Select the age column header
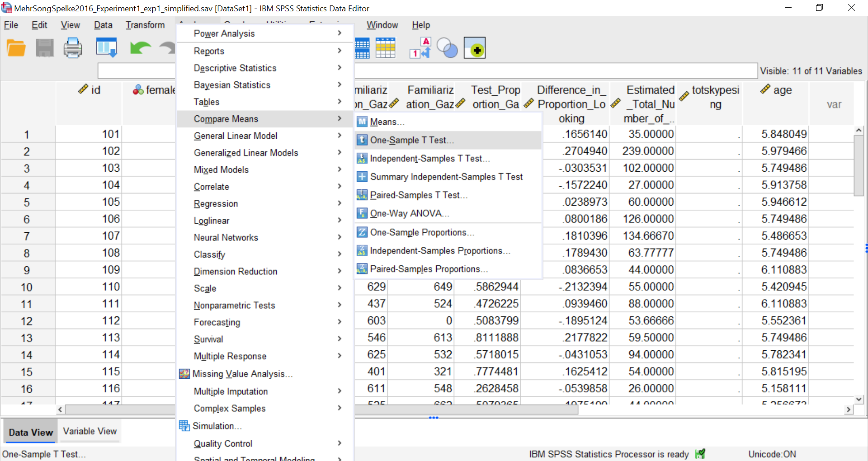Screen dimensions: 868x461 776,103
